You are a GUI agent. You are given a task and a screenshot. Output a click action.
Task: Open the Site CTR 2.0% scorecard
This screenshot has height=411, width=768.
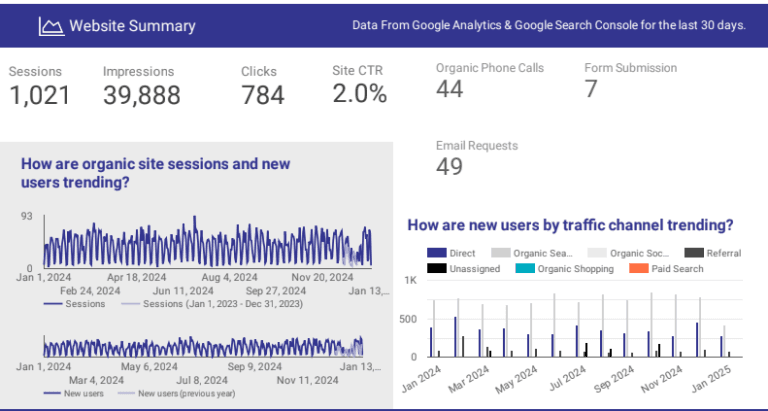359,94
